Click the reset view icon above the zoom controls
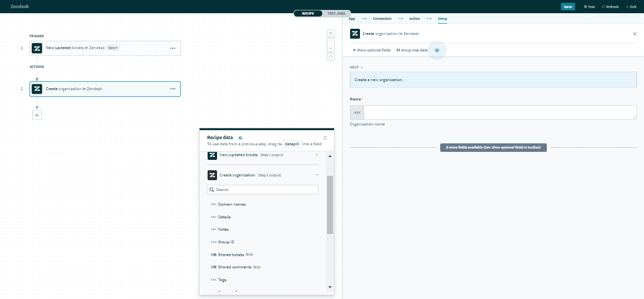 [x=330, y=33]
